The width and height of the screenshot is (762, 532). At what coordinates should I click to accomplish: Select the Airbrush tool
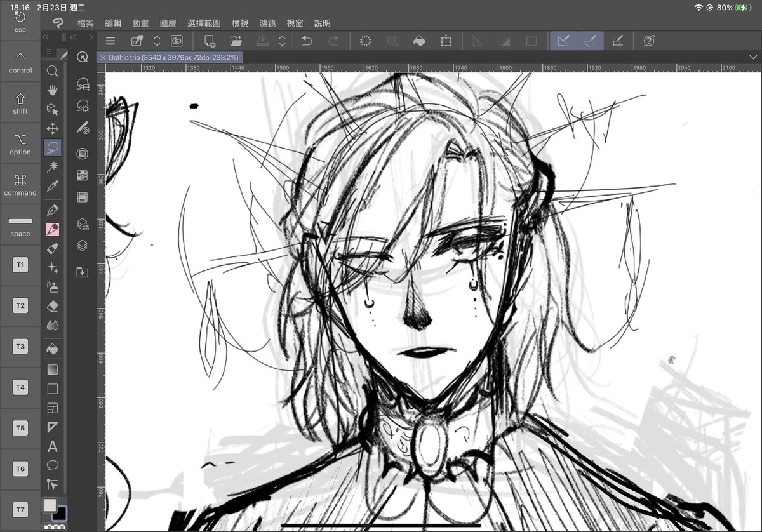click(x=53, y=287)
